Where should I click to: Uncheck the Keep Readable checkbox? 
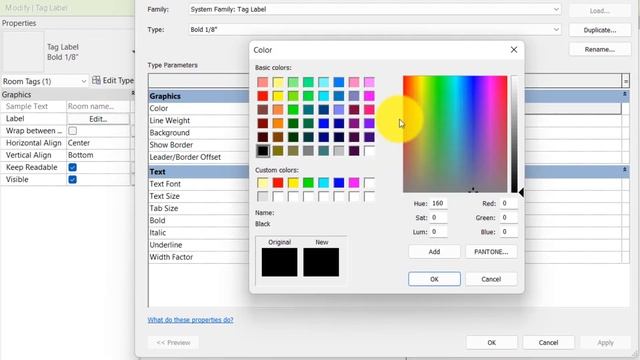(x=73, y=167)
